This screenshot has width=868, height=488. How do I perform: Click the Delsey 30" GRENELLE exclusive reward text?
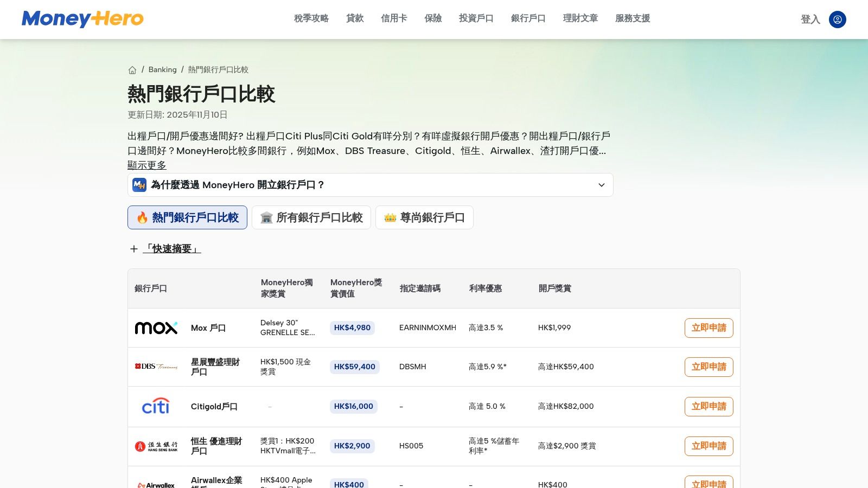pyautogui.click(x=288, y=328)
